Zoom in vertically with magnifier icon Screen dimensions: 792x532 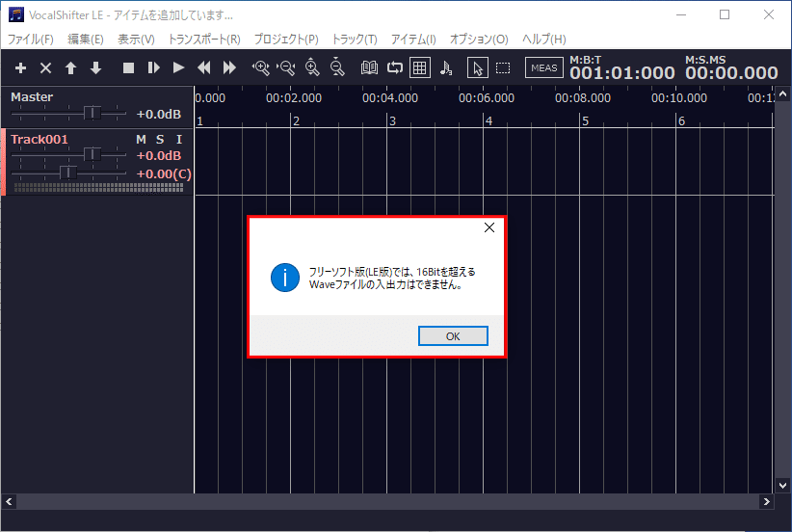[312, 67]
